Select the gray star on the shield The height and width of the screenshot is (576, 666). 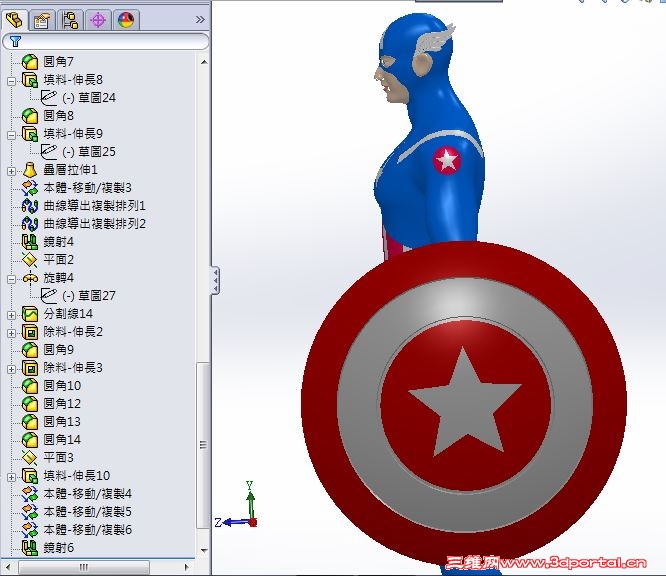(465, 404)
